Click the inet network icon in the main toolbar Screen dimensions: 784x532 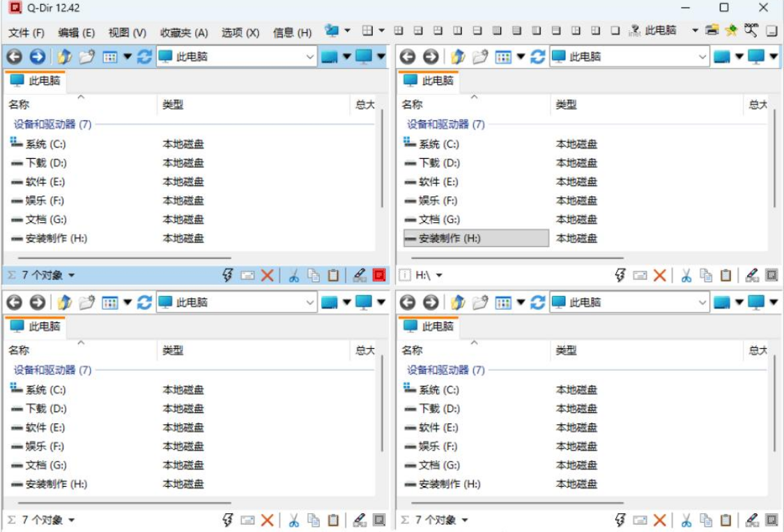pos(634,31)
